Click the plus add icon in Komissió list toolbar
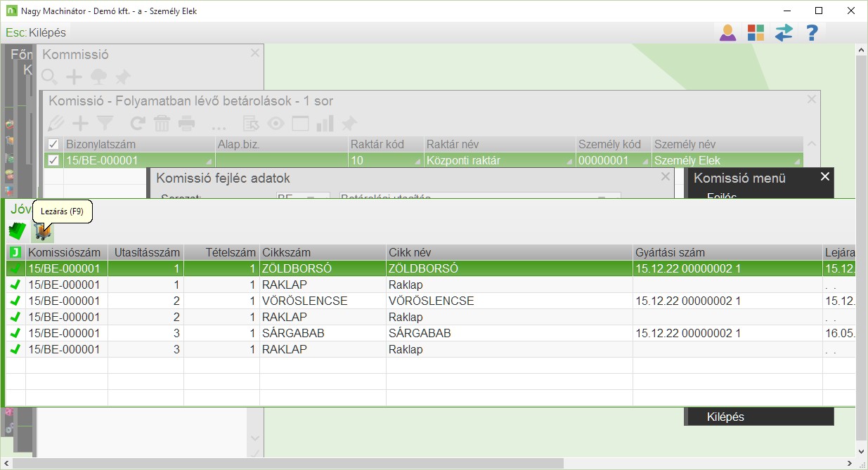The height and width of the screenshot is (470, 868). pos(80,124)
